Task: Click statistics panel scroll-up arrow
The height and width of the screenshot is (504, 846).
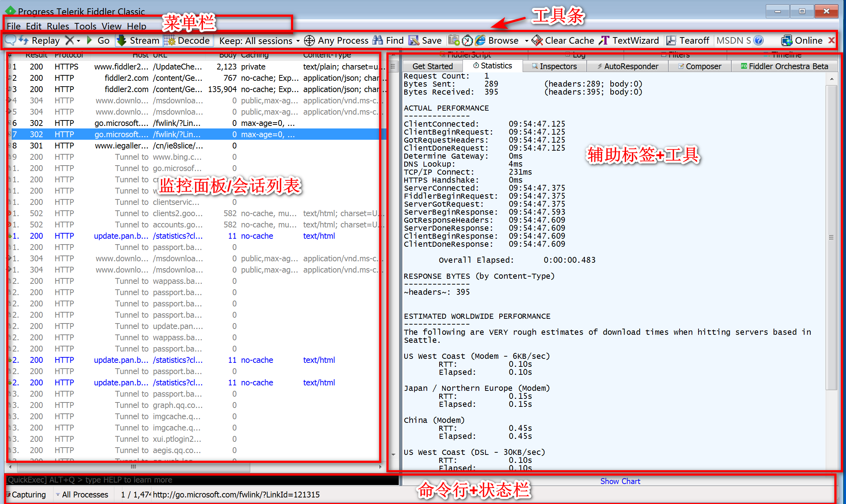Action: [x=831, y=79]
